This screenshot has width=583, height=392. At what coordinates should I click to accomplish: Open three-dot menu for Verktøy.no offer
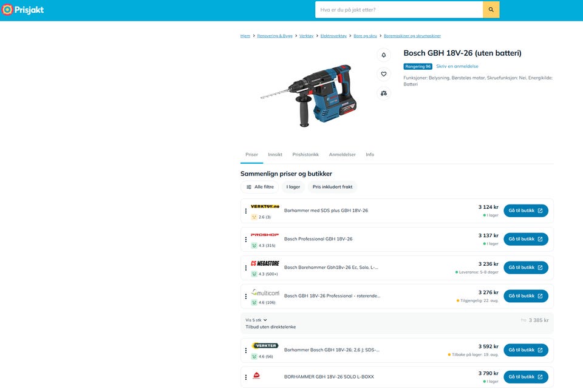pos(246,211)
